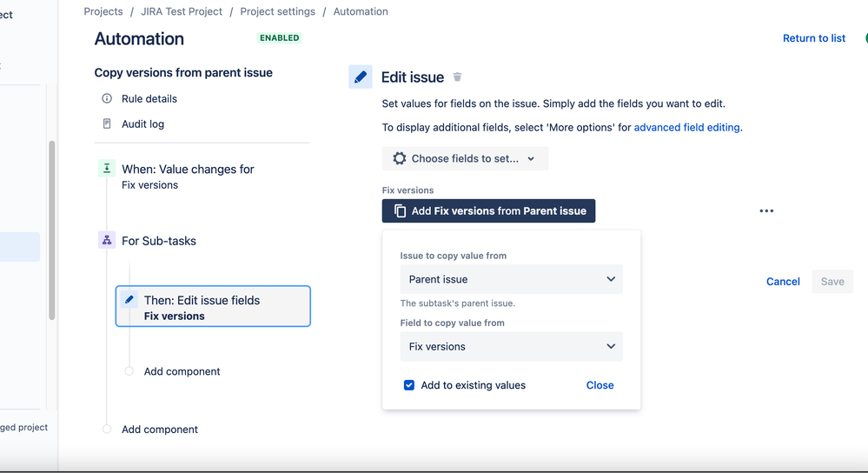Click the Audit log document icon

(x=107, y=124)
